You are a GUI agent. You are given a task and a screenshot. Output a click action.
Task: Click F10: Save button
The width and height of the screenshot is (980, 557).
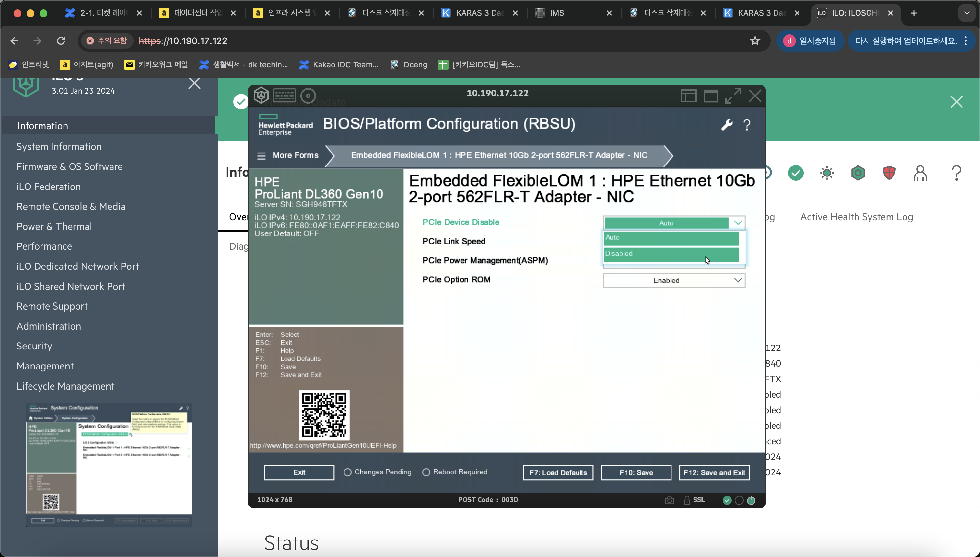point(636,473)
